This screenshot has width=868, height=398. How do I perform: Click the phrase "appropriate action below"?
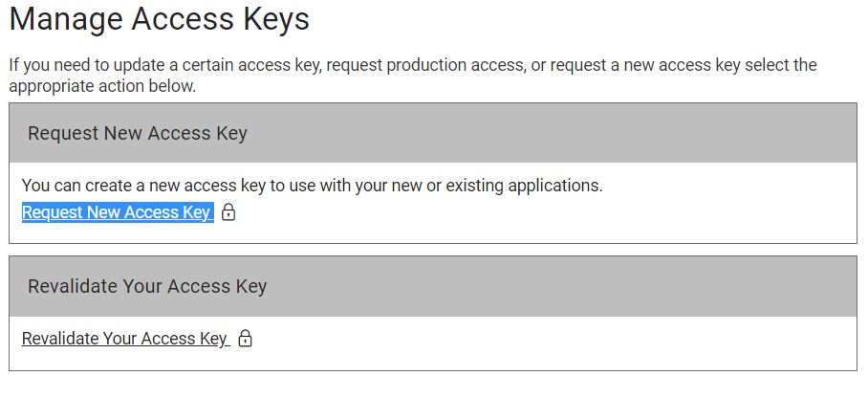[x=102, y=87]
